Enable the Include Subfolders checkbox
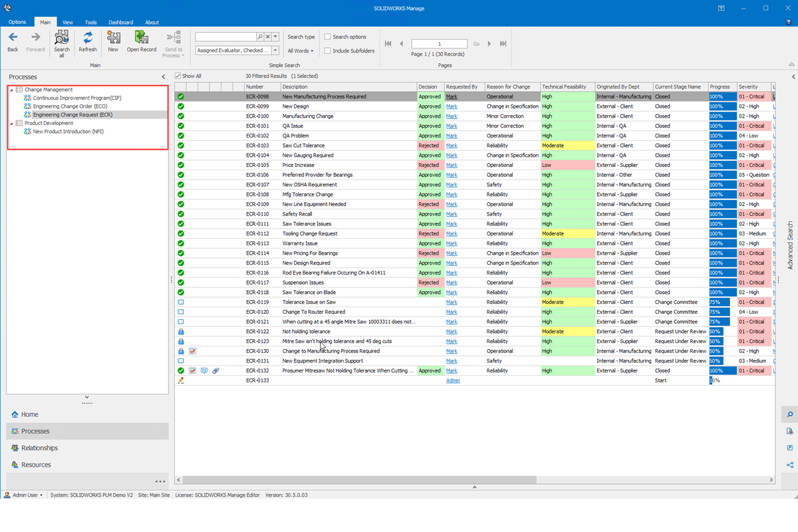 pos(327,51)
